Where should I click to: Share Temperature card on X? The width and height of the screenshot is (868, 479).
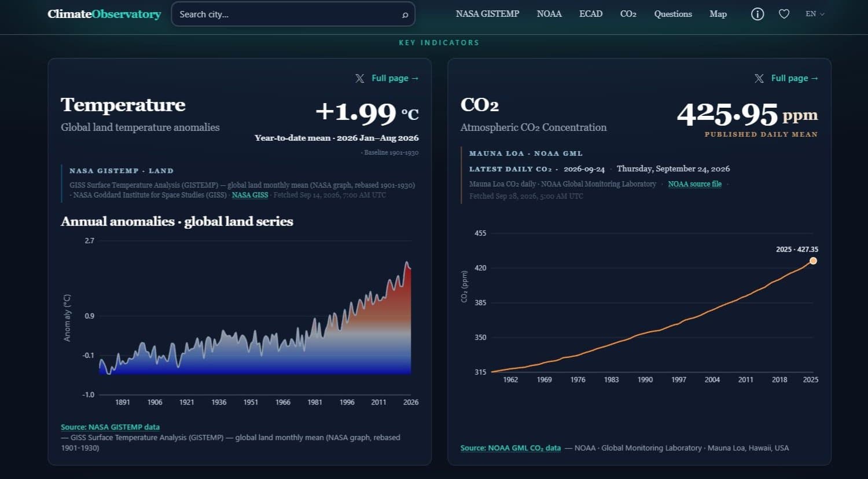point(359,78)
